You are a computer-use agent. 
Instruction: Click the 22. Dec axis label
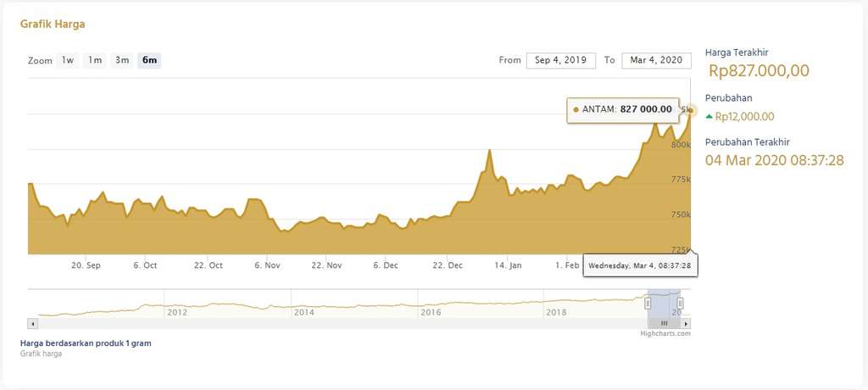pyautogui.click(x=448, y=265)
